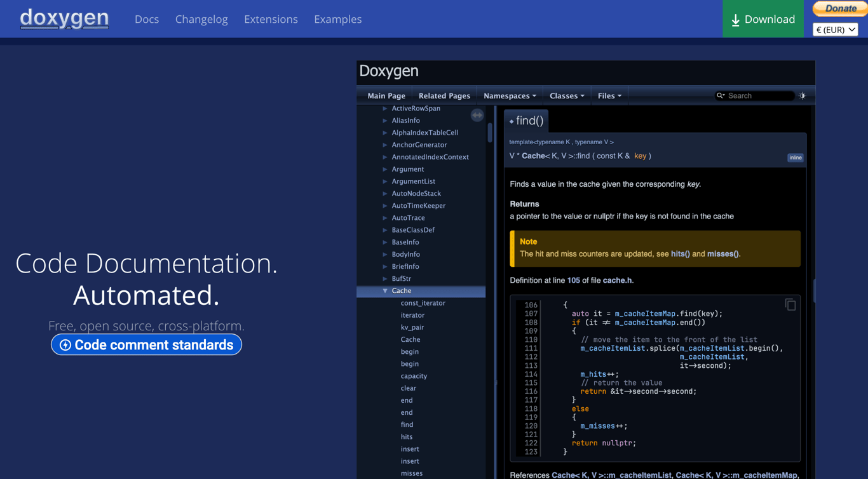This screenshot has width=868, height=479.
Task: Click the hits() link in the note
Action: [x=680, y=254]
